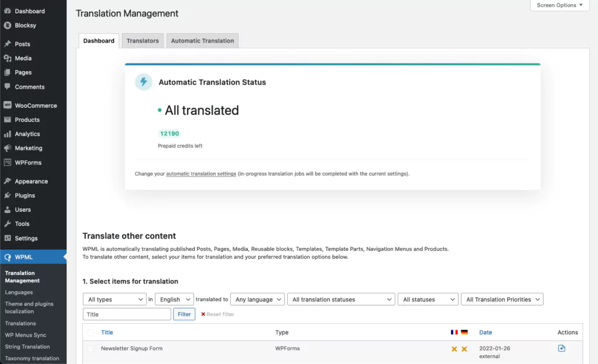Click the Pages icon in sidebar
Image resolution: width=598 pixels, height=364 pixels.
pos(7,72)
